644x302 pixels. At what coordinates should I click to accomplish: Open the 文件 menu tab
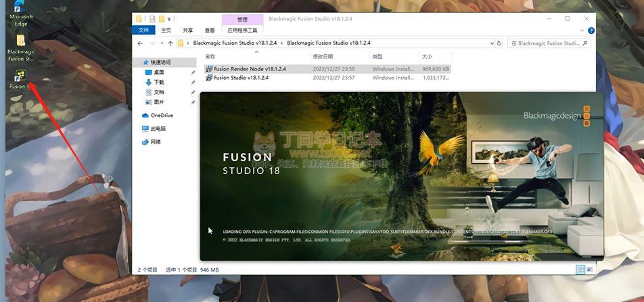point(143,30)
